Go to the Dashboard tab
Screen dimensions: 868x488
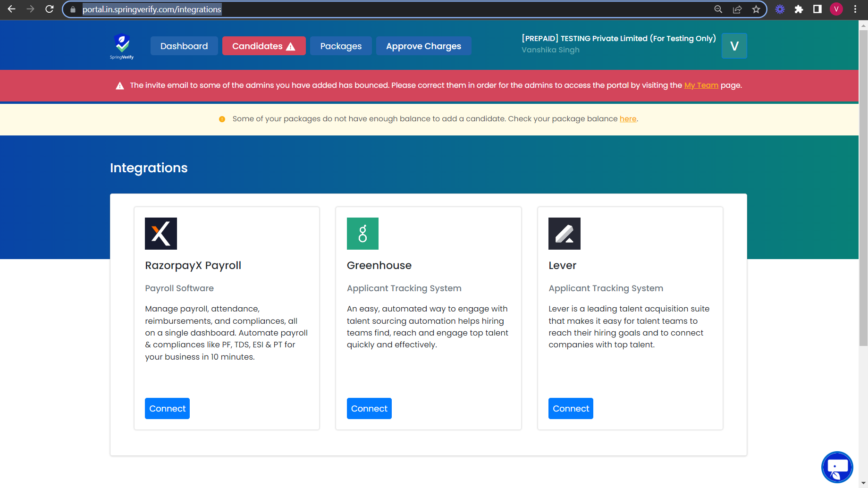[184, 46]
